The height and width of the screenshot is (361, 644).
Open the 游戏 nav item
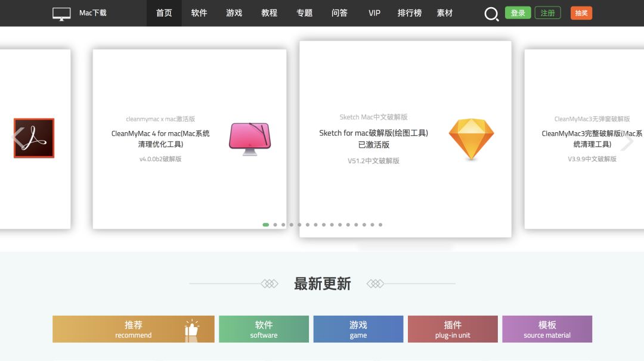pos(234,13)
